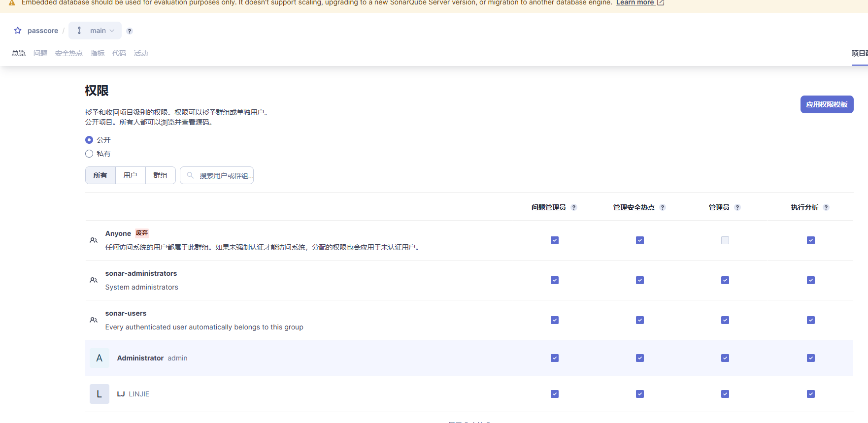Screen dimensions: 868x423
Task: Filter list by 用户 only
Action: click(131, 175)
